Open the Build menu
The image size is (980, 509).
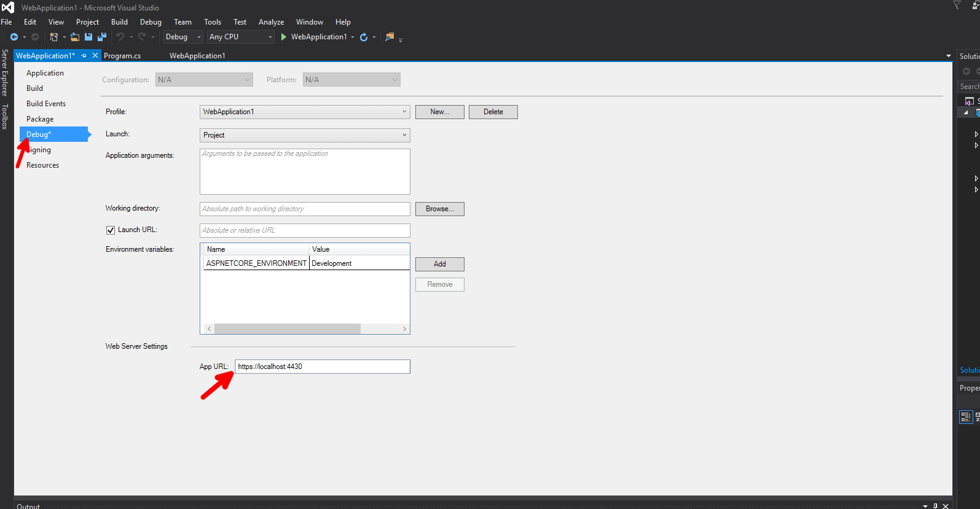pyautogui.click(x=119, y=22)
